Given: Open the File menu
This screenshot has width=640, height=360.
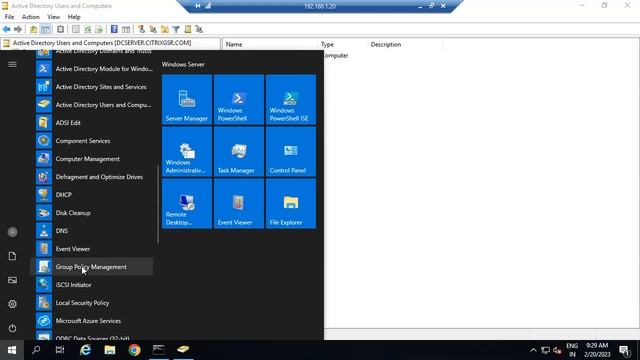Looking at the screenshot, I should point(9,17).
